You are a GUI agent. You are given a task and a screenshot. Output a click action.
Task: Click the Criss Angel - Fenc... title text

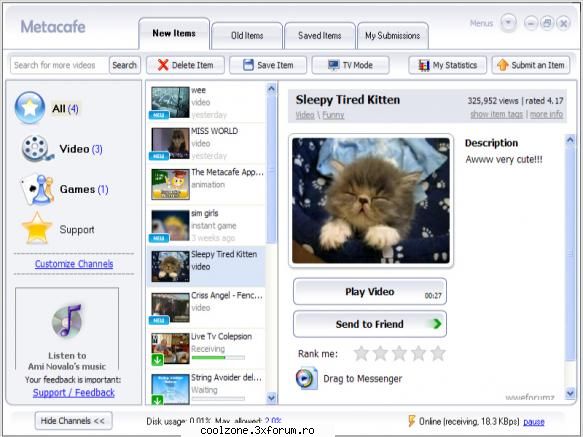click(227, 295)
